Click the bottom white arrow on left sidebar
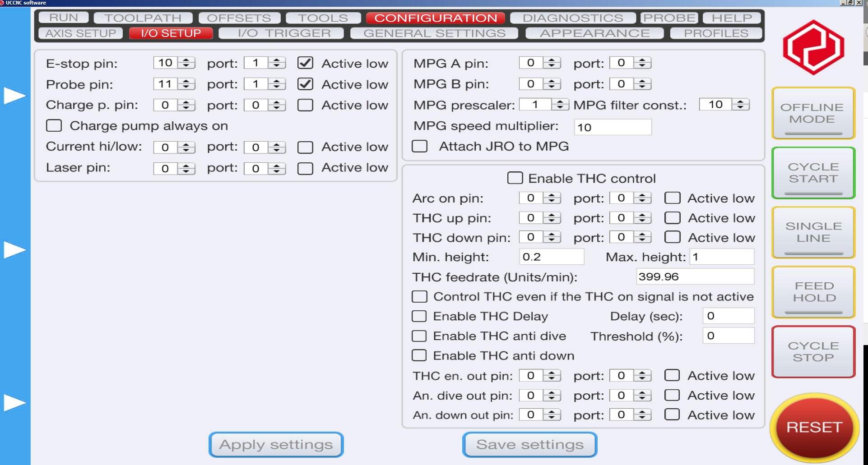The image size is (868, 465). tap(14, 403)
